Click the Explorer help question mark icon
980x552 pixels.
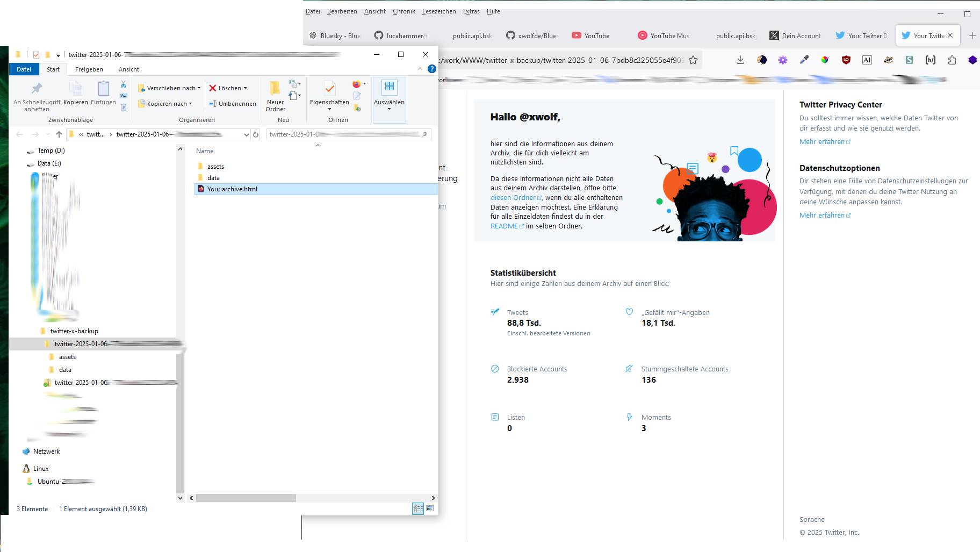pos(431,69)
